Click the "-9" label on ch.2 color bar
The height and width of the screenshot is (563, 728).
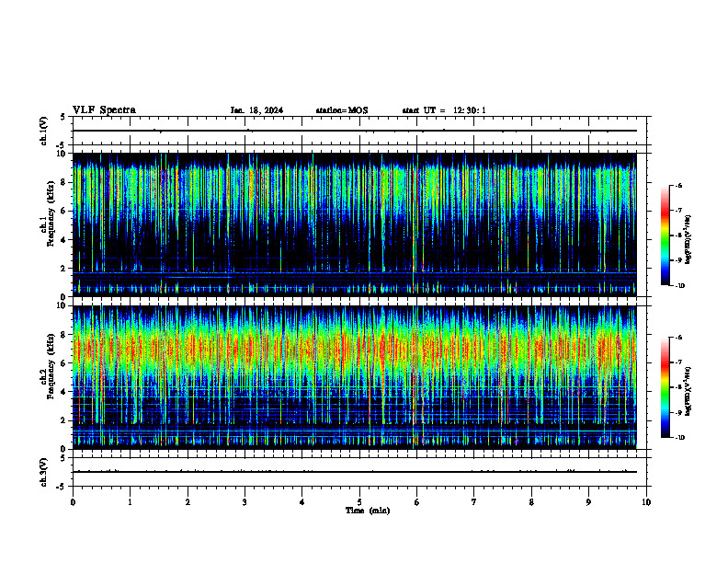point(678,412)
